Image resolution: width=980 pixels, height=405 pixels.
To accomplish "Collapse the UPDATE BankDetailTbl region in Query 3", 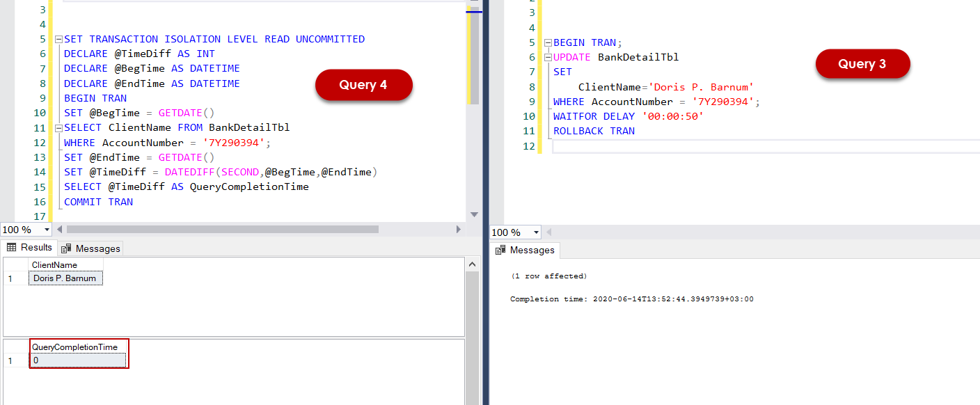I will [549, 57].
